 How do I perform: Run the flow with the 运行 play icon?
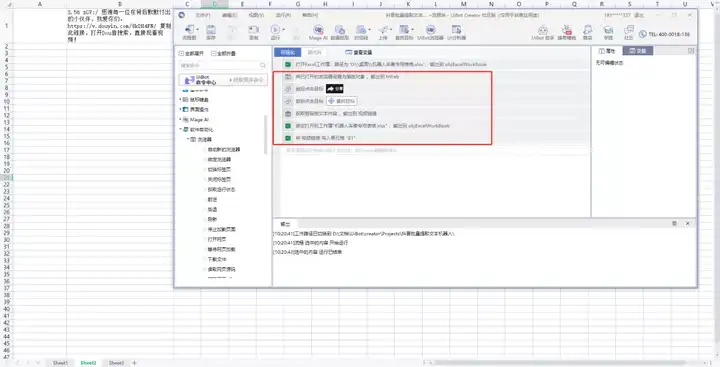[275, 29]
